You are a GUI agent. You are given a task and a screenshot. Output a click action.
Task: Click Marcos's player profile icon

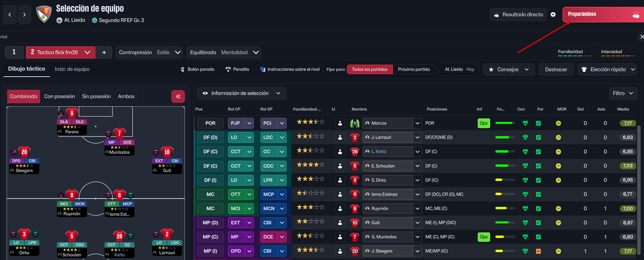click(340, 123)
